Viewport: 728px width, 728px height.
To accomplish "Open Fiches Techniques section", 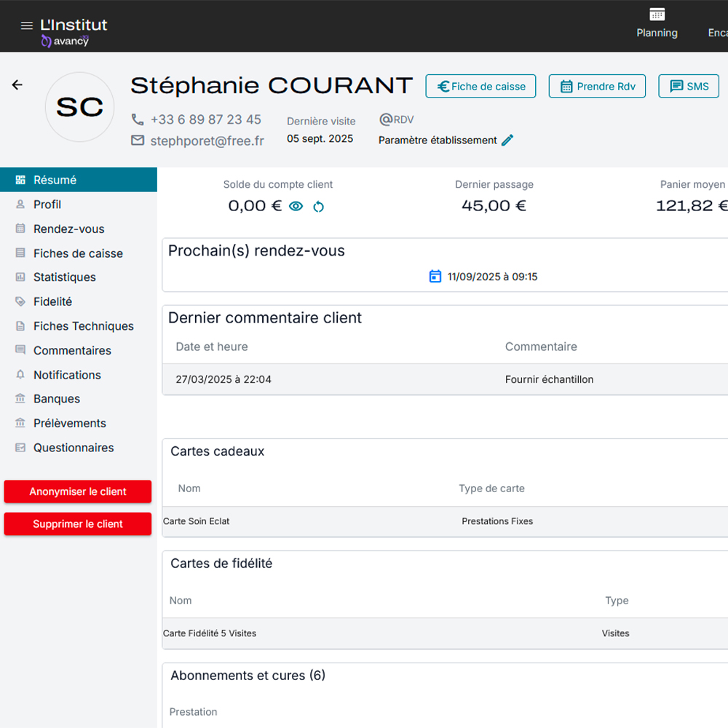I will (83, 326).
